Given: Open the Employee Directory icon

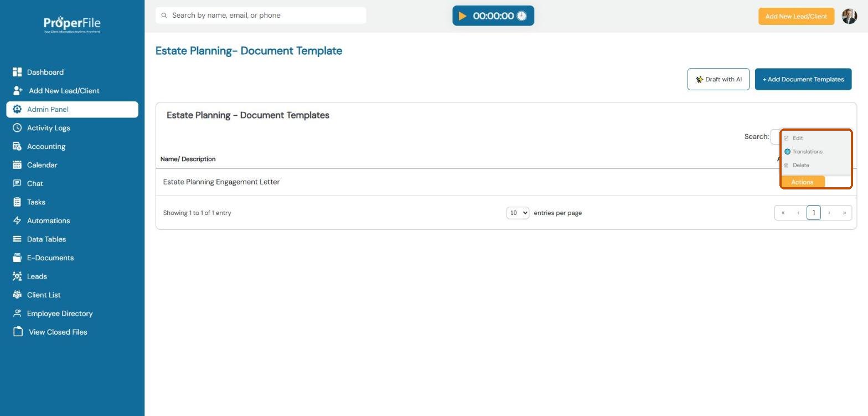Looking at the screenshot, I should pos(17,313).
